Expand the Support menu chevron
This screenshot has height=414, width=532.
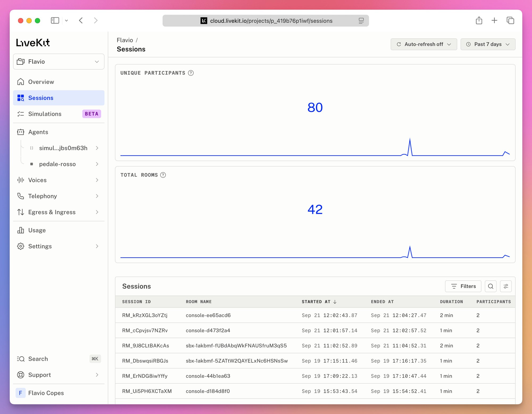(x=97, y=375)
